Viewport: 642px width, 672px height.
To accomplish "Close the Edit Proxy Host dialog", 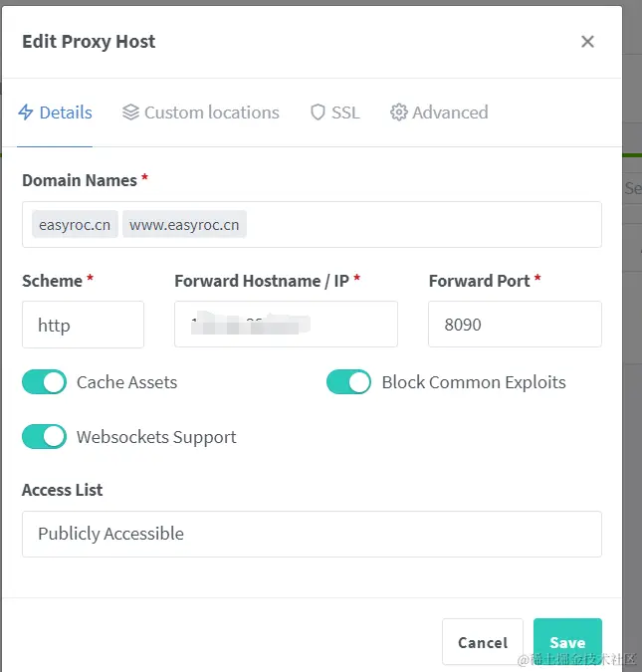I will pyautogui.click(x=587, y=42).
